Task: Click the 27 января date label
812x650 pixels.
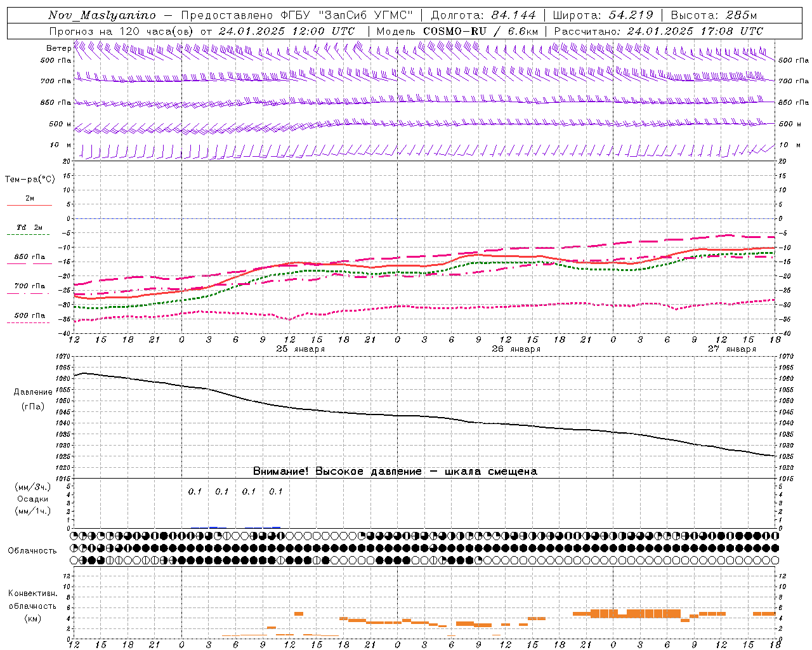Action: point(732,349)
